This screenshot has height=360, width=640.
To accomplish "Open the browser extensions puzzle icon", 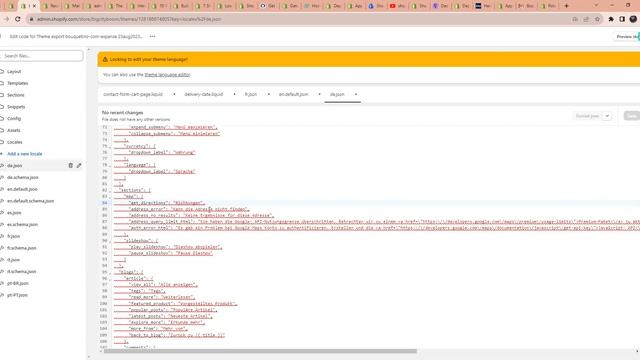I will 611,19.
